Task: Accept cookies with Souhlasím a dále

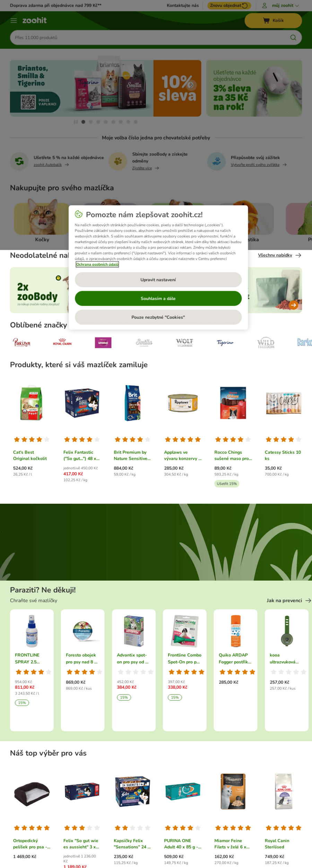Action: [x=158, y=298]
